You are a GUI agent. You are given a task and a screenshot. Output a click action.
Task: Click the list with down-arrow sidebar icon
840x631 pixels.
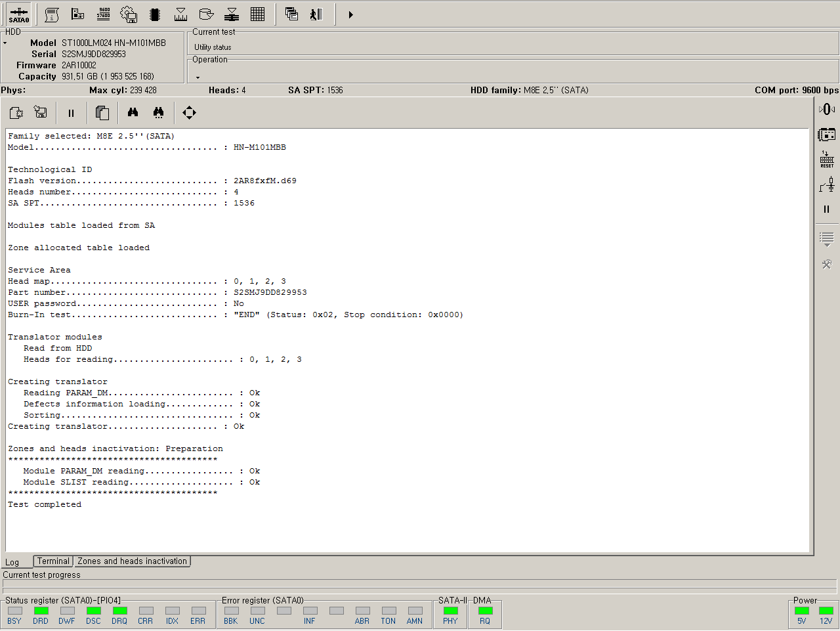827,240
